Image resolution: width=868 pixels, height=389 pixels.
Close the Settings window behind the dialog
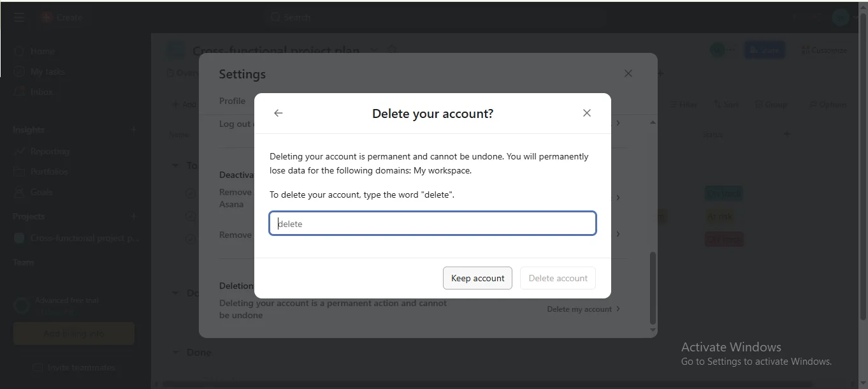(x=628, y=73)
